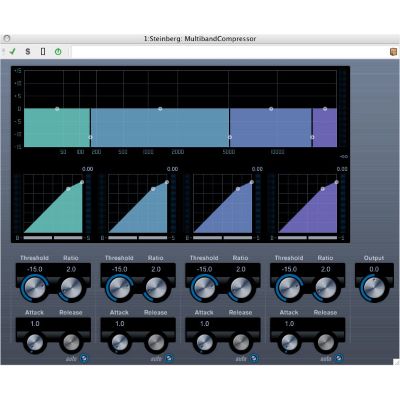
Task: Click the fourth band Release knob
Action: tap(325, 342)
